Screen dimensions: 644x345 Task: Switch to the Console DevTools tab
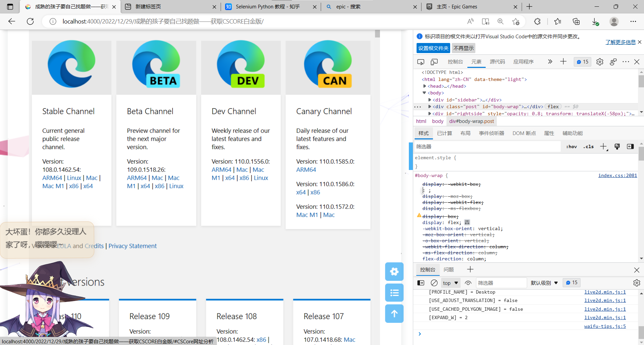pyautogui.click(x=455, y=62)
